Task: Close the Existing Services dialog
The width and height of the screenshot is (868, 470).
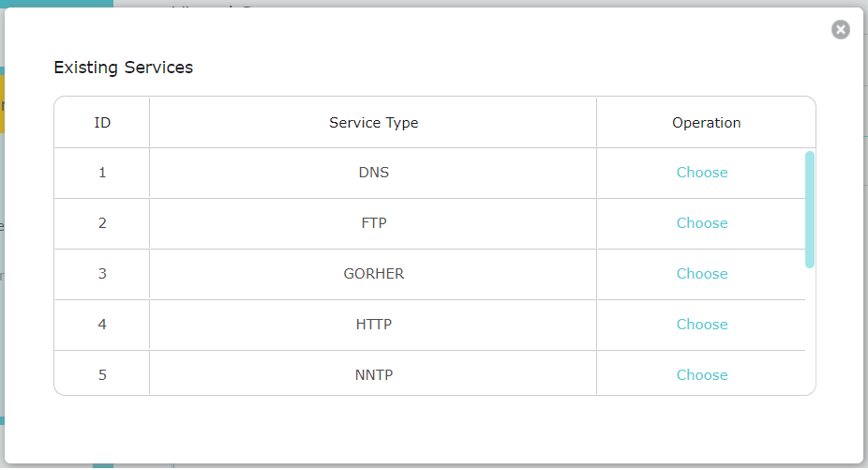Action: 840,29
